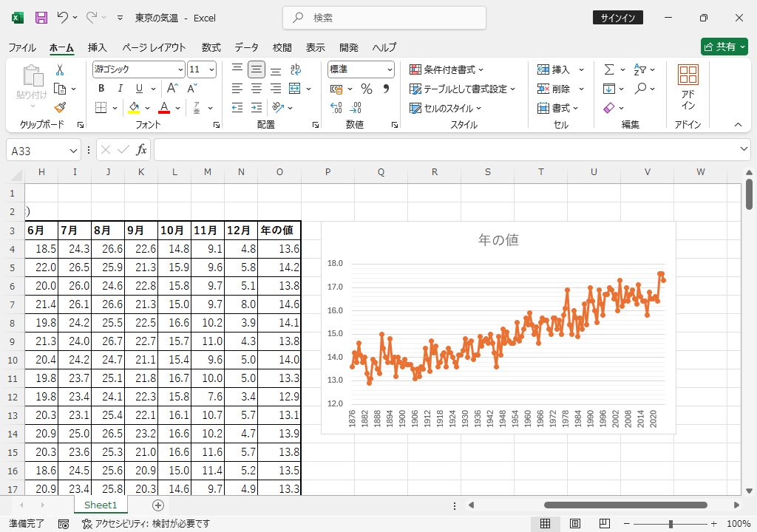Apply red font color A
The image size is (757, 532).
point(164,108)
